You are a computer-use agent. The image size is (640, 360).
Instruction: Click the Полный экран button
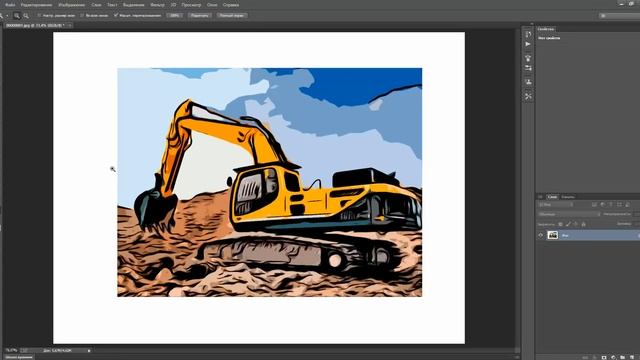coord(231,16)
